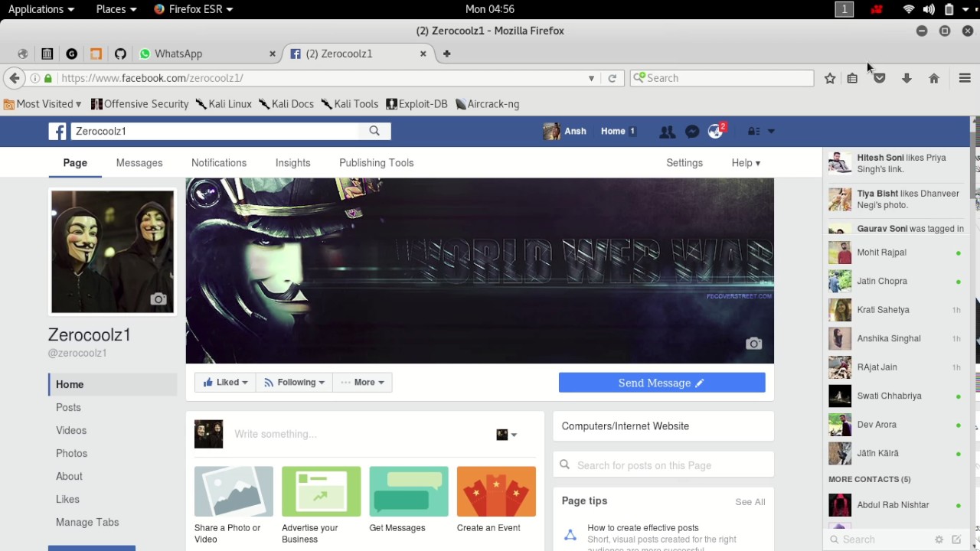Open the Publishing Tools tab
The height and width of the screenshot is (551, 980).
(x=376, y=163)
